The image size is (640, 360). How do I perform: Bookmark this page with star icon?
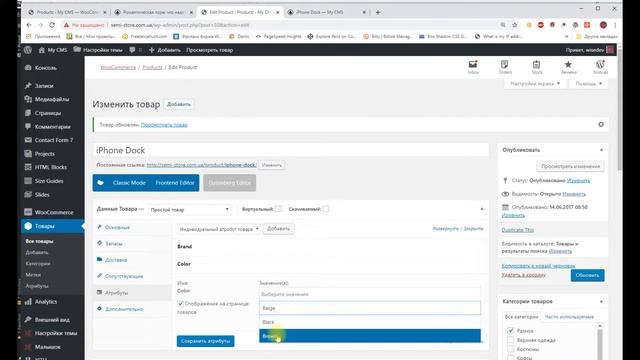click(515, 25)
